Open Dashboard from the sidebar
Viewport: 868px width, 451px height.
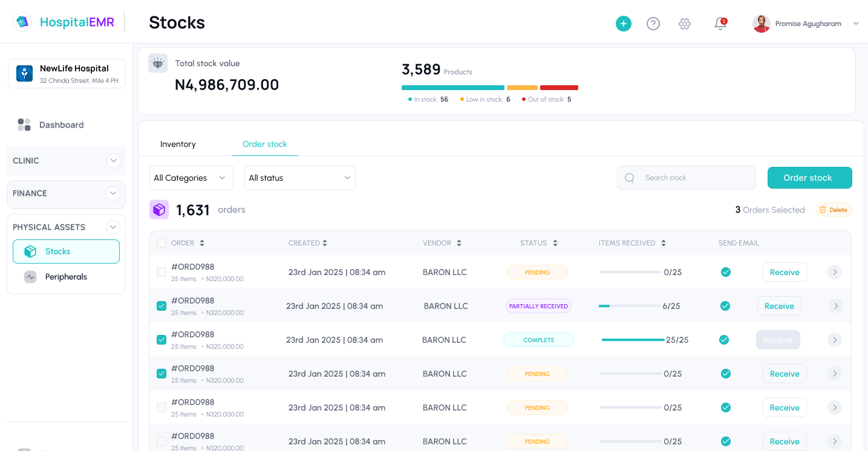61,125
